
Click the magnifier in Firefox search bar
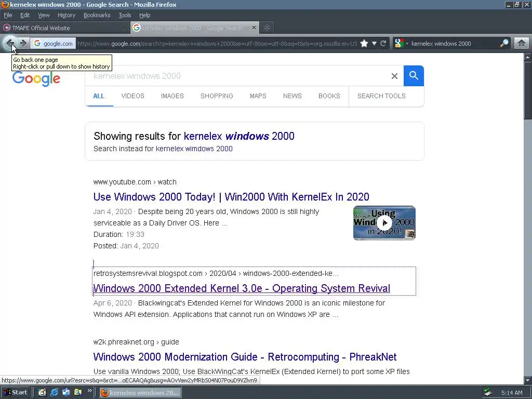(x=504, y=43)
